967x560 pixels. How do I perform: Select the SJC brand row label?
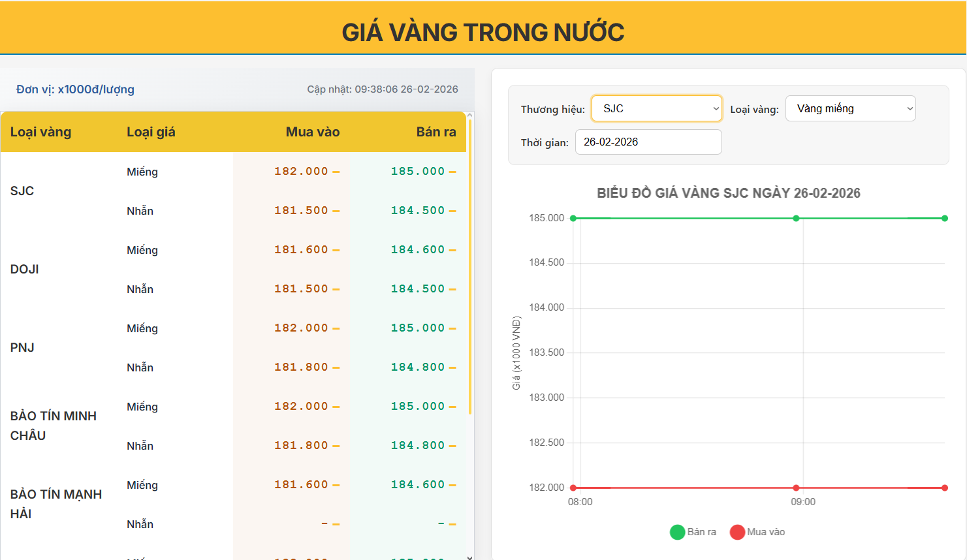pyautogui.click(x=22, y=191)
